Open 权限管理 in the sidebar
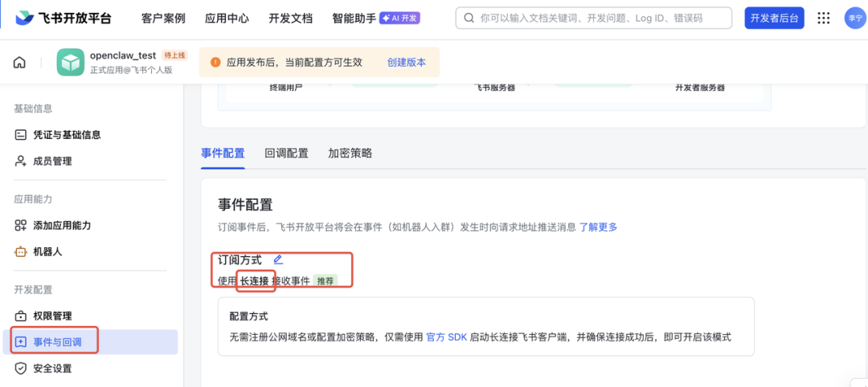This screenshot has height=387, width=868. (52, 316)
